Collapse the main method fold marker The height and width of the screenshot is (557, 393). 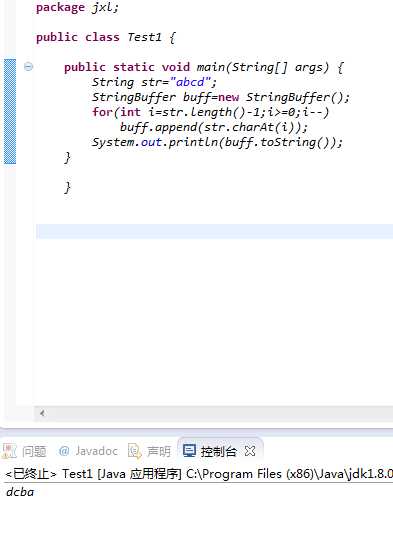coord(28,66)
